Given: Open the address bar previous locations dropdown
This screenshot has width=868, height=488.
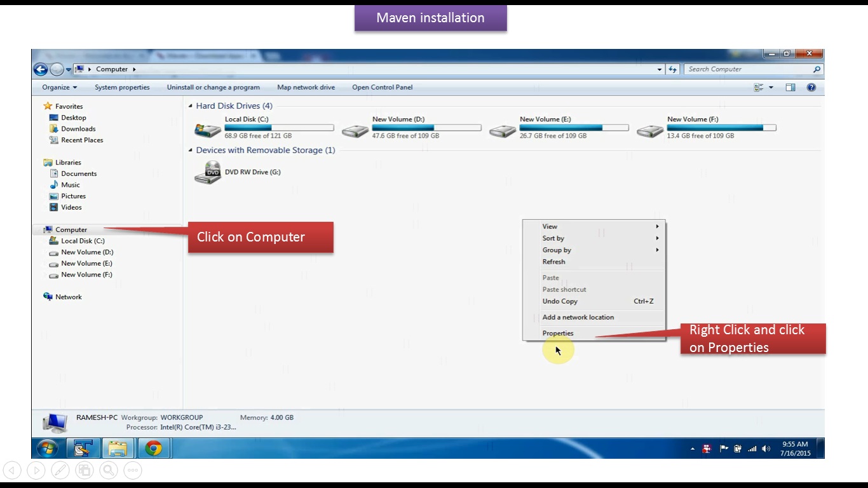Looking at the screenshot, I should (660, 69).
